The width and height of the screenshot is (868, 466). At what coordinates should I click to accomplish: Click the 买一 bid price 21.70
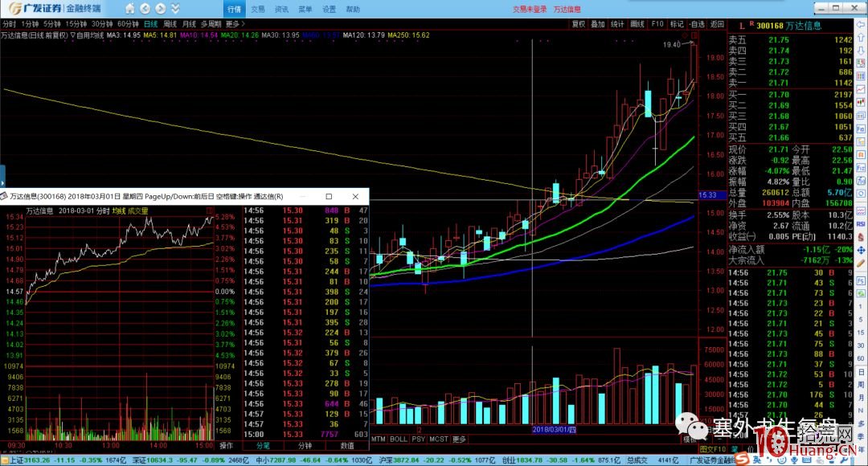click(778, 95)
